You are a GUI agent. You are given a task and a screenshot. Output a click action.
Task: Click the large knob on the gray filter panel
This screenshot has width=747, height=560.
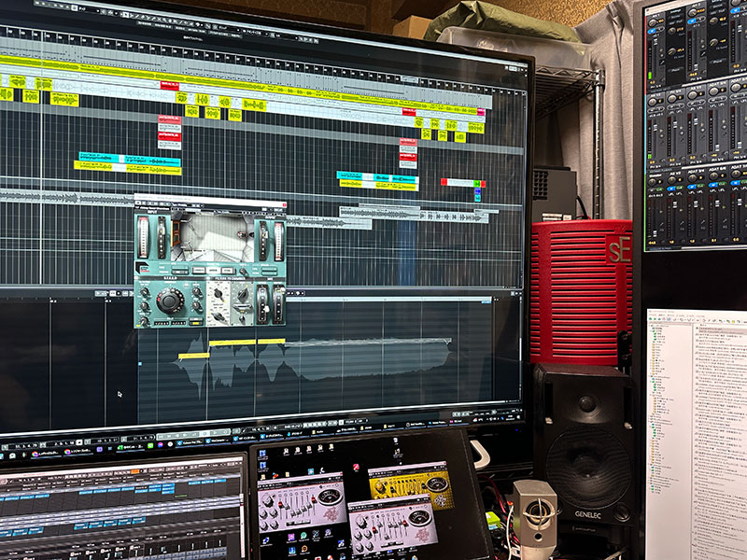(x=243, y=295)
